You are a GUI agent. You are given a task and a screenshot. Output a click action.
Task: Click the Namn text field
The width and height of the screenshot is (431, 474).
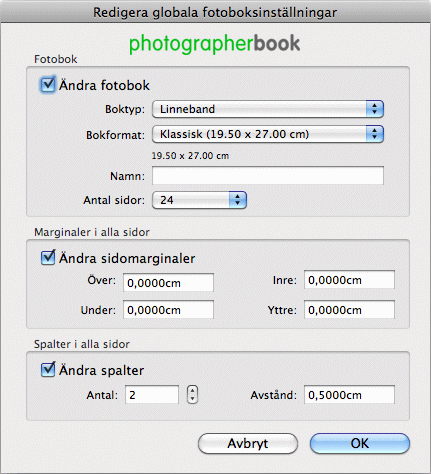tap(268, 175)
